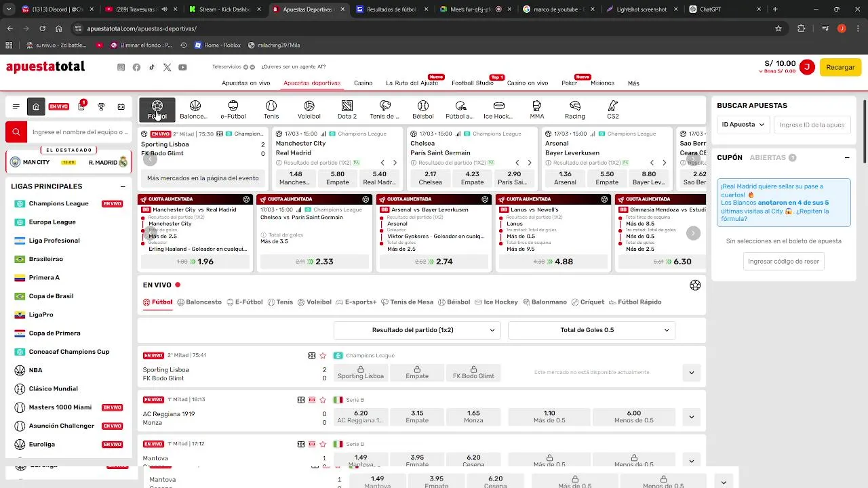
Task: Open NBA in league list
Action: (x=35, y=370)
